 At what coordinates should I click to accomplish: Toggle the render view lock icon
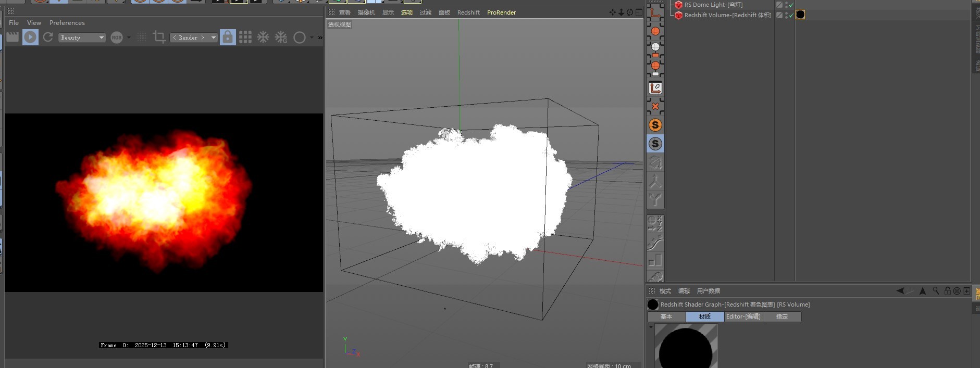pos(228,37)
